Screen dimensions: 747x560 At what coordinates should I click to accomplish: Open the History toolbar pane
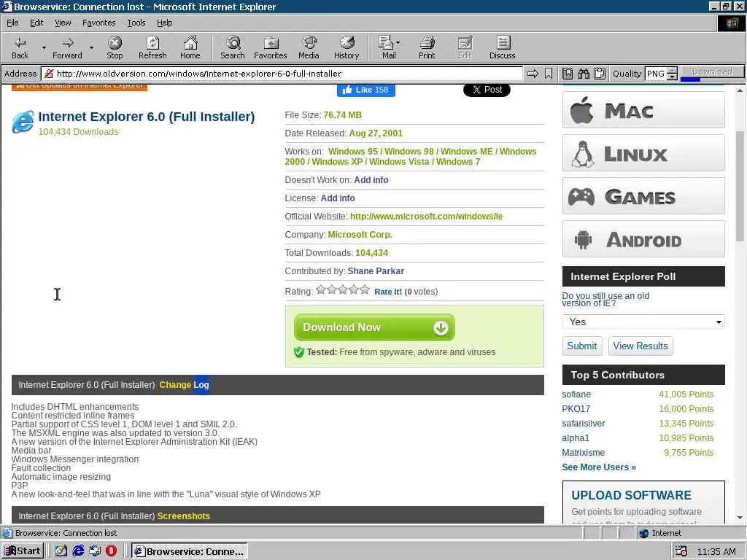347,47
